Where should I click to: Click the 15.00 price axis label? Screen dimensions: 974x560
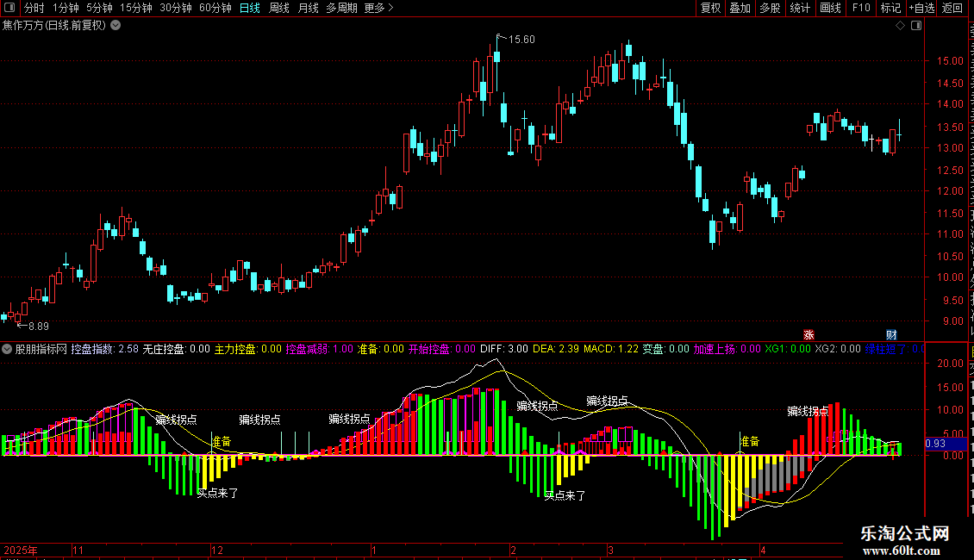951,61
